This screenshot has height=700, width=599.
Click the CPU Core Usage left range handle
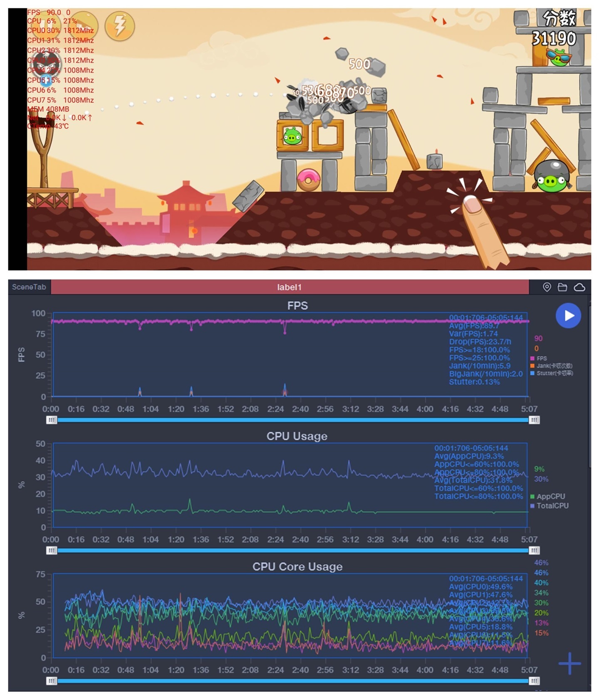(51, 681)
